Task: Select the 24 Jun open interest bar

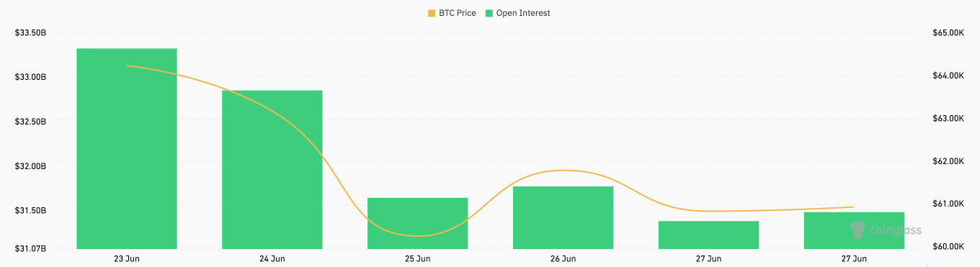Action: point(272,169)
